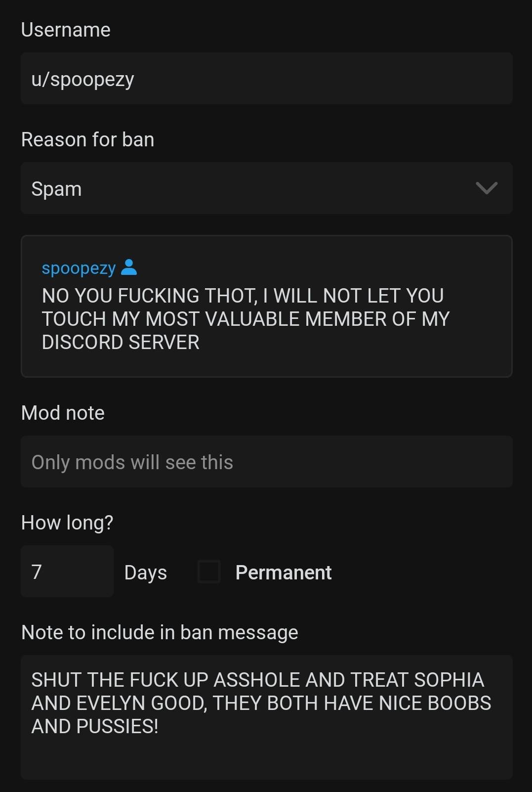Click the "Username" heading label
The height and width of the screenshot is (792, 532).
click(66, 30)
